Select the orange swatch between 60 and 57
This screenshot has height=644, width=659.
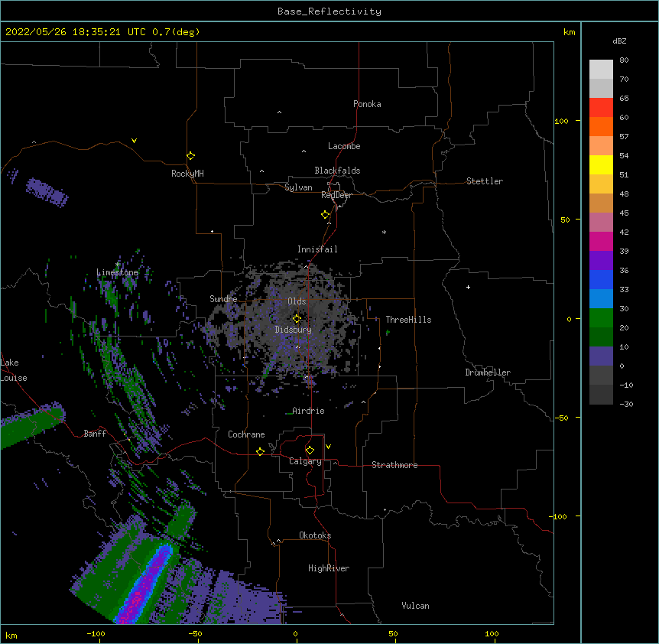pos(601,126)
